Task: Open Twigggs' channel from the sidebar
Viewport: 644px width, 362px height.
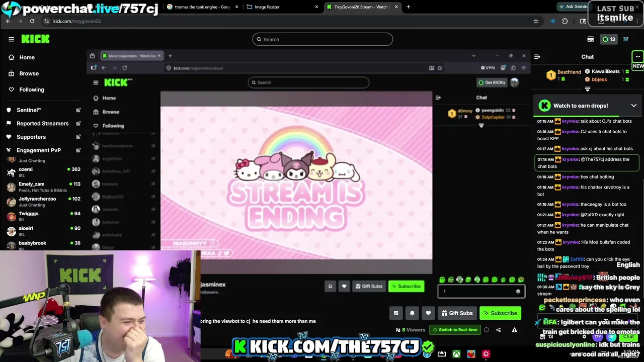Action: coord(43,216)
